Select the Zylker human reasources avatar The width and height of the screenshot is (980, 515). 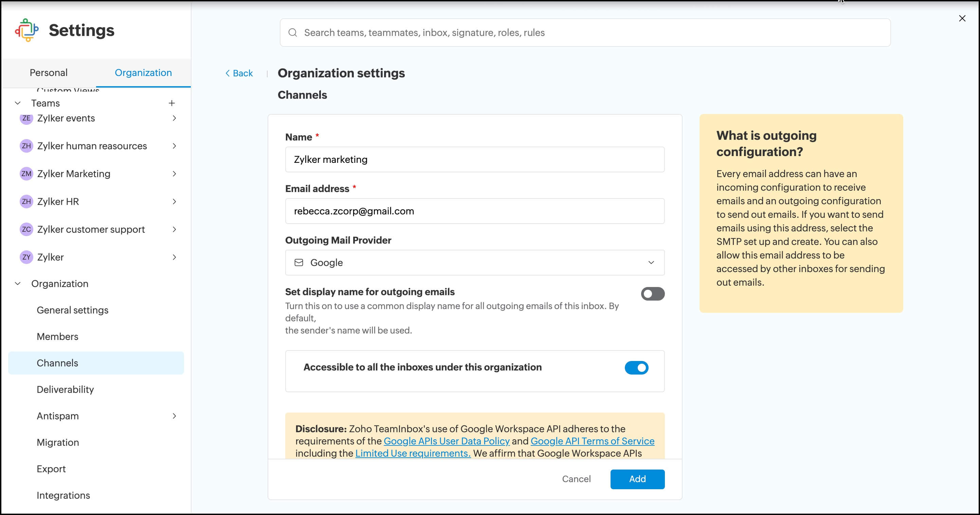pyautogui.click(x=26, y=146)
